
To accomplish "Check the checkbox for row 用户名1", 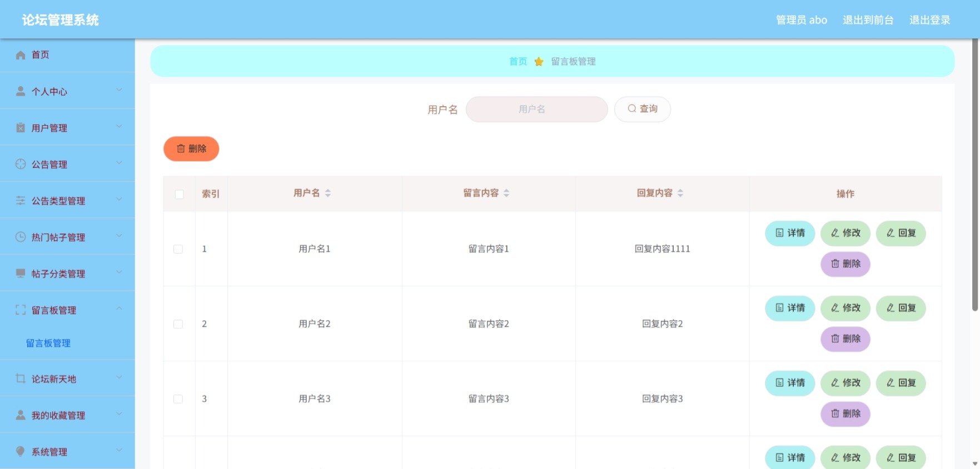I will 178,249.
